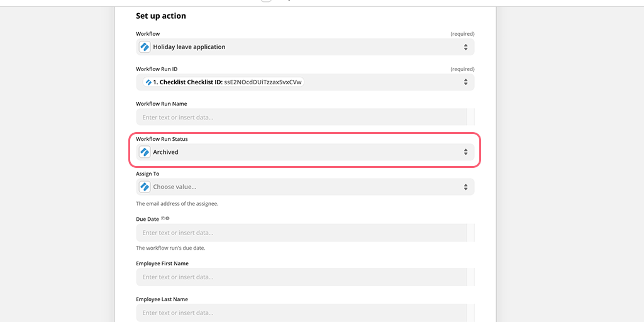Expand the Workflow Run ID dropdown arrows
Screen dimensions: 644x322
[466, 82]
